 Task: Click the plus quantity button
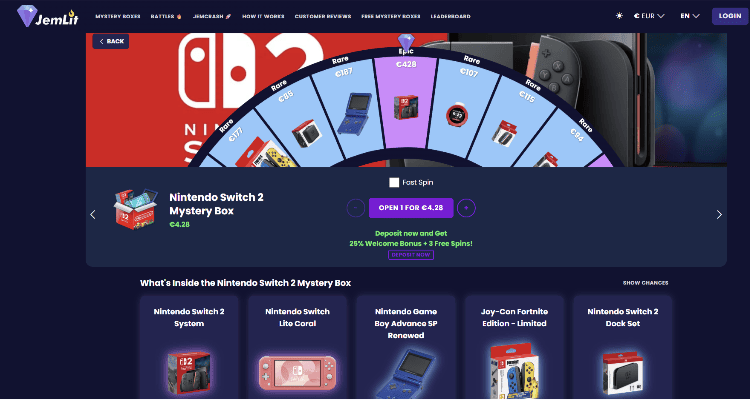pyautogui.click(x=466, y=208)
